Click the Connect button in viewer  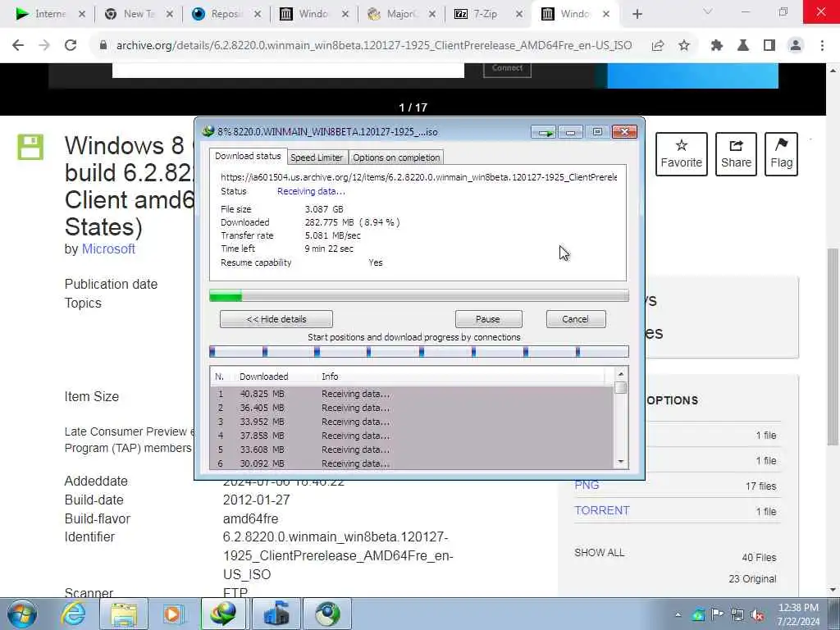click(507, 68)
